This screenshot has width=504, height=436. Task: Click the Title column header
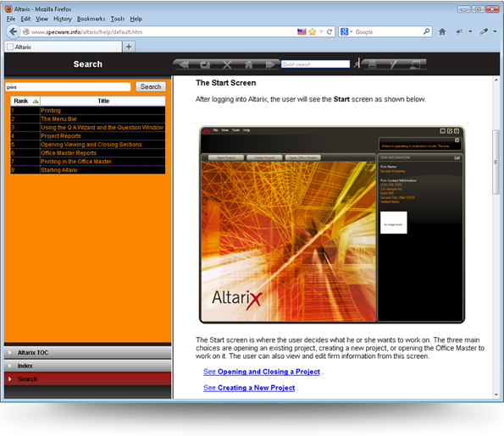[x=102, y=101]
